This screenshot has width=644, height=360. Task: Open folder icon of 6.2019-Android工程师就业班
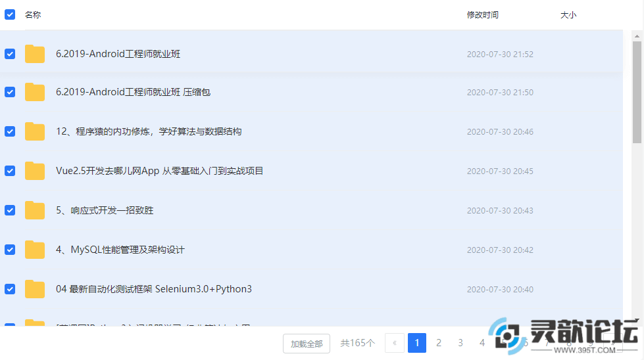35,54
